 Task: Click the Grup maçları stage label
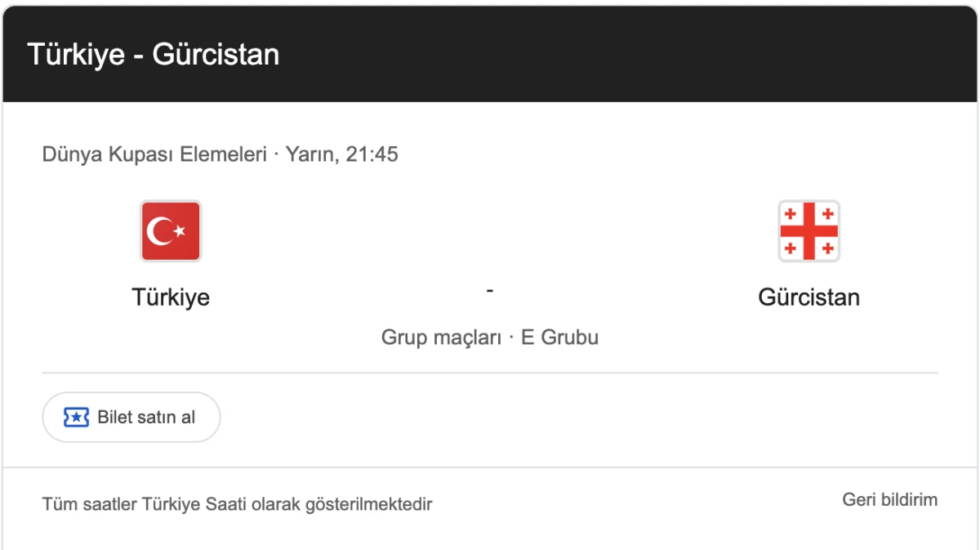pyautogui.click(x=441, y=337)
